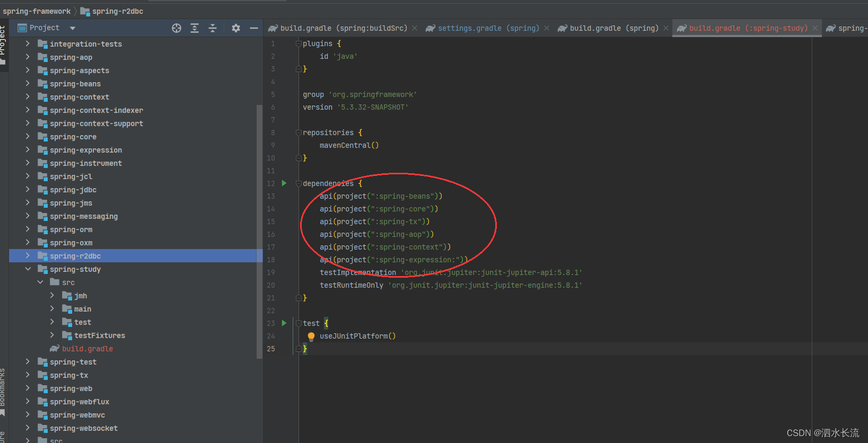
Task: Select spring-context-support in the tree
Action: [x=97, y=123]
